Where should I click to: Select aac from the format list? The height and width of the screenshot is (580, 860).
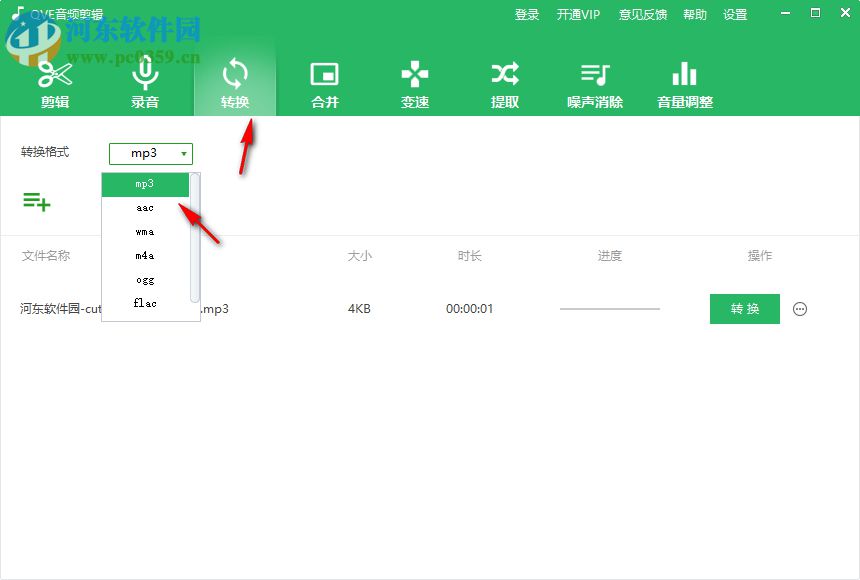coord(143,207)
